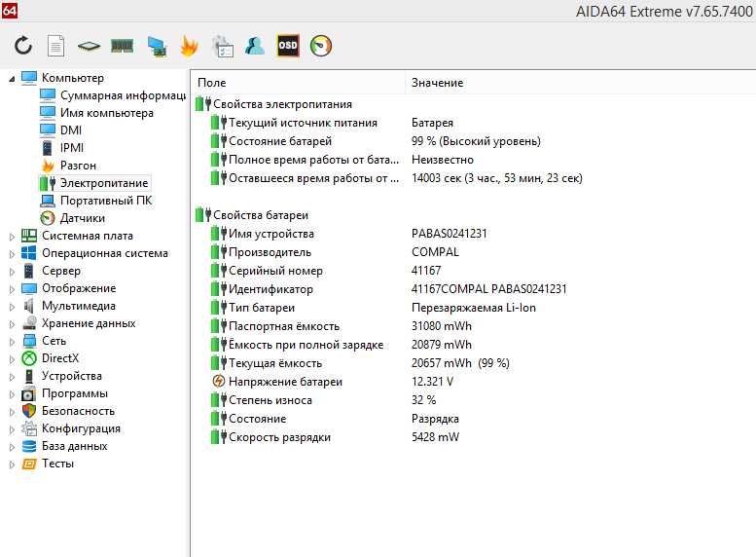The image size is (756, 557).
Task: Expand the Тесты tree node
Action: [12, 464]
